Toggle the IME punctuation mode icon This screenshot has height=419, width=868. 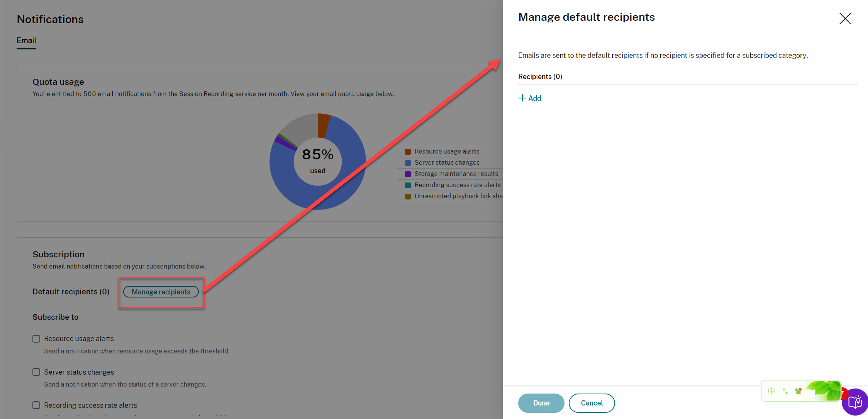pyautogui.click(x=785, y=391)
